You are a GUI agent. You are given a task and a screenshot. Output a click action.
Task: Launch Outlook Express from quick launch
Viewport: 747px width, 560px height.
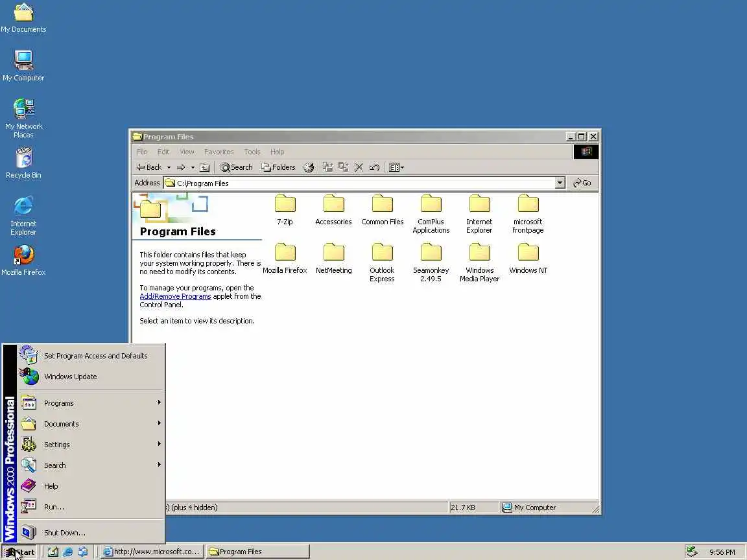82,552
